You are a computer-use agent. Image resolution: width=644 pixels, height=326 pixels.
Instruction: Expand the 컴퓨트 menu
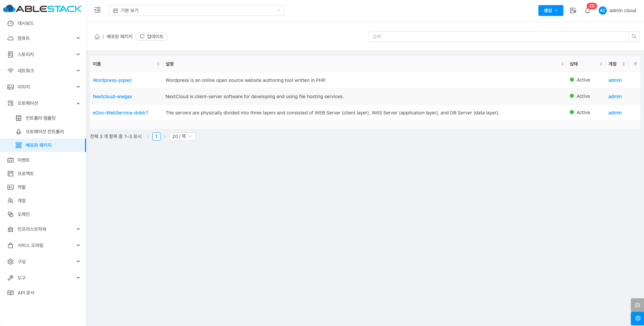(x=43, y=38)
